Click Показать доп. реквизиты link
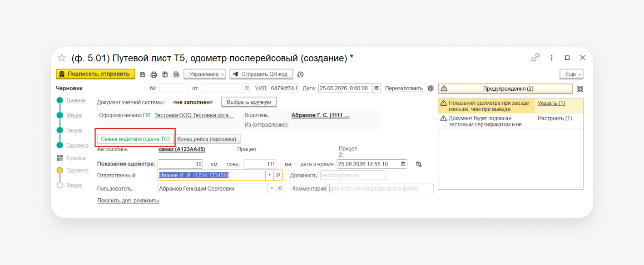The width and height of the screenshot is (644, 265). 129,201
